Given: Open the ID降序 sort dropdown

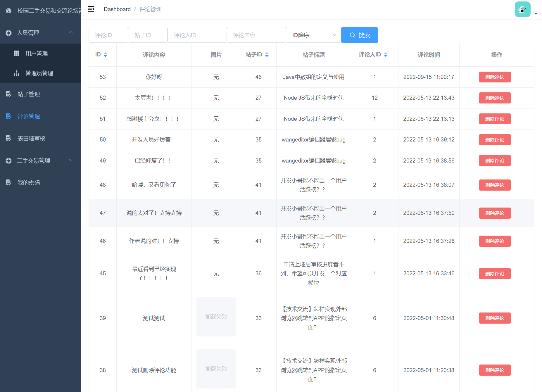Looking at the screenshot, I should coord(313,35).
